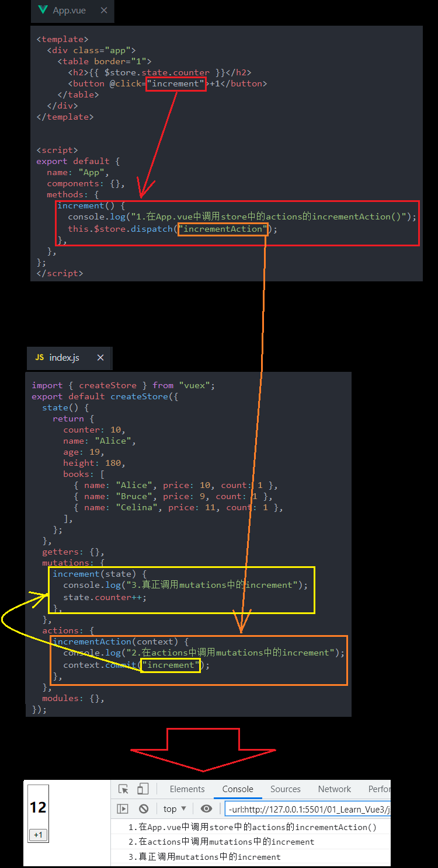Open the Sources tab in DevTools
This screenshot has width=438, height=868.
pyautogui.click(x=286, y=789)
